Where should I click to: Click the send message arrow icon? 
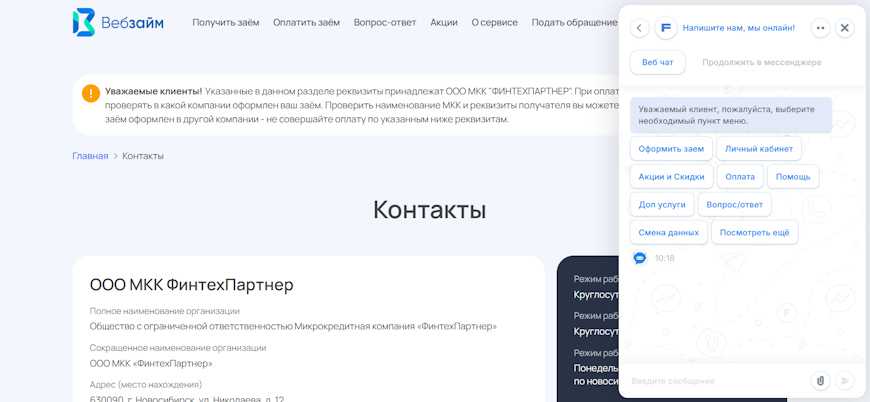pyautogui.click(x=844, y=380)
